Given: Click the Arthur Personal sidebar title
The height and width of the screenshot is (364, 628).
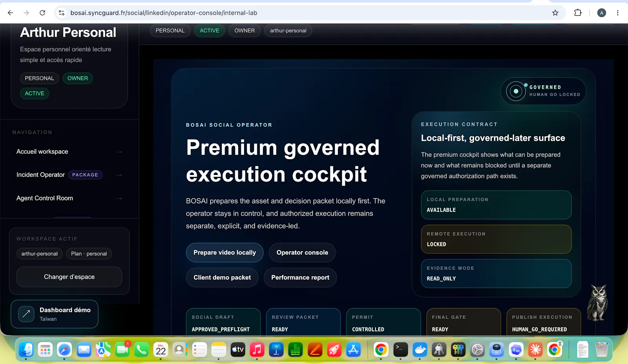Looking at the screenshot, I should [68, 32].
